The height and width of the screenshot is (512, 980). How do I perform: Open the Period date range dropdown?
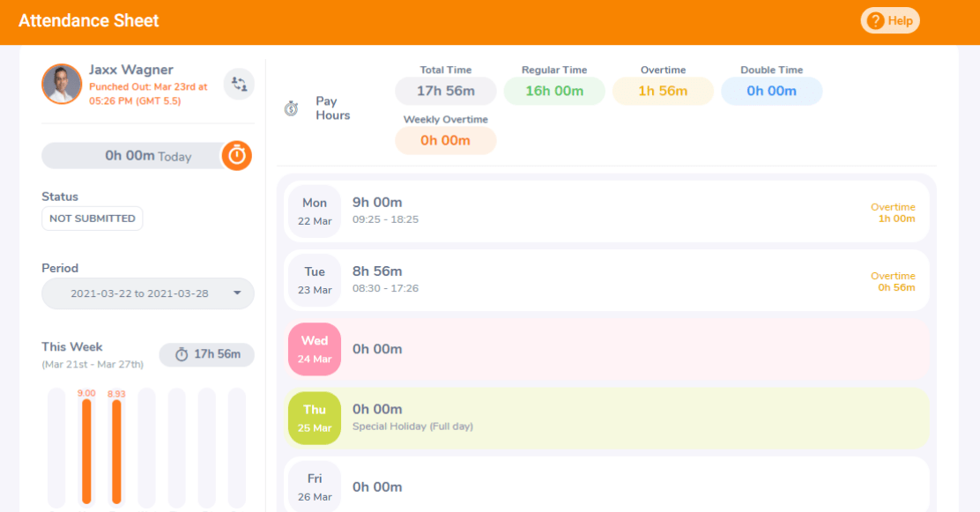pos(147,292)
